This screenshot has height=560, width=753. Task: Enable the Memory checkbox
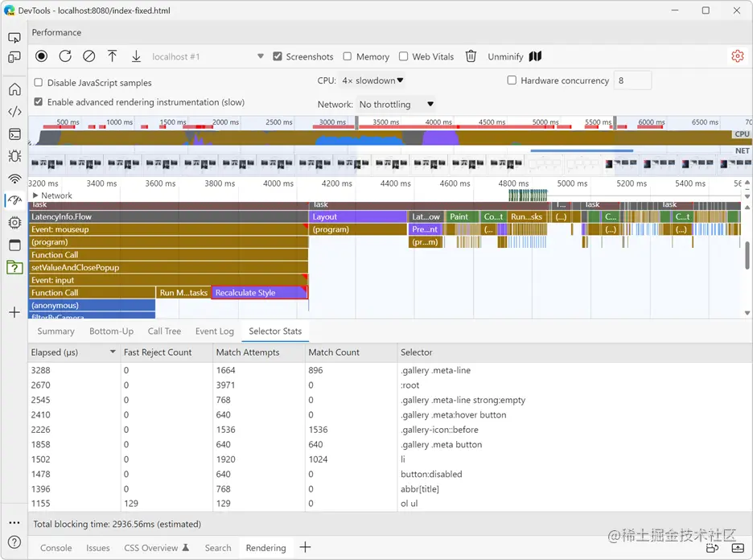tap(348, 56)
